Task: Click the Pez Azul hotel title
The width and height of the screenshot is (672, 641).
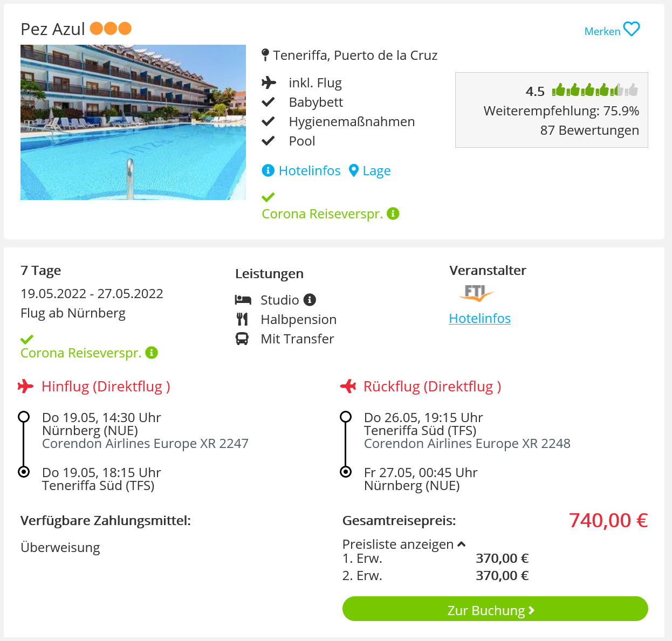Action: click(x=53, y=29)
